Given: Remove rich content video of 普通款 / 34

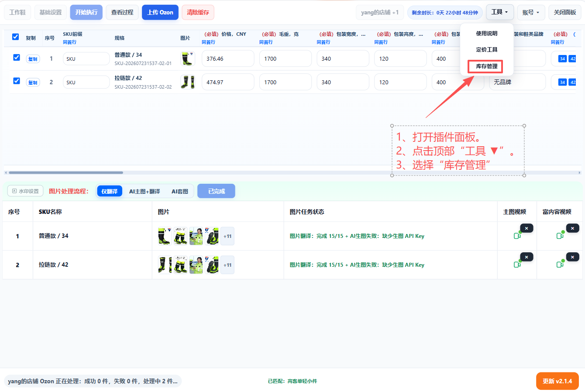Looking at the screenshot, I should [572, 228].
